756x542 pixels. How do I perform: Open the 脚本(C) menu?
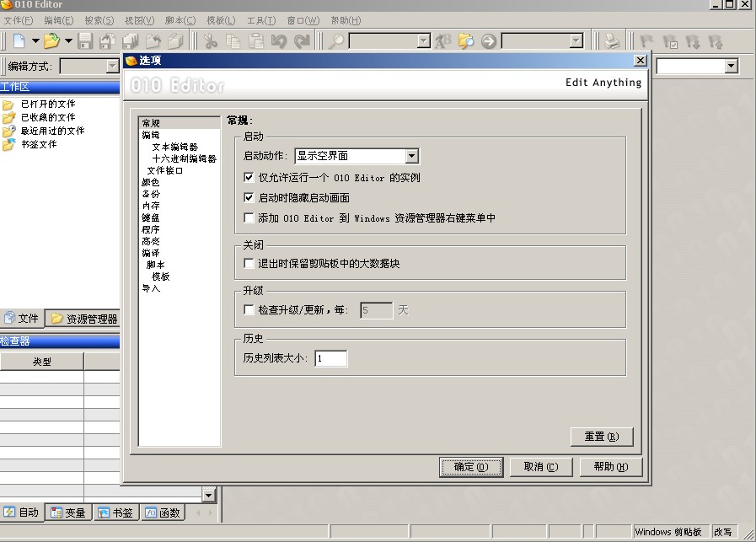coord(180,20)
